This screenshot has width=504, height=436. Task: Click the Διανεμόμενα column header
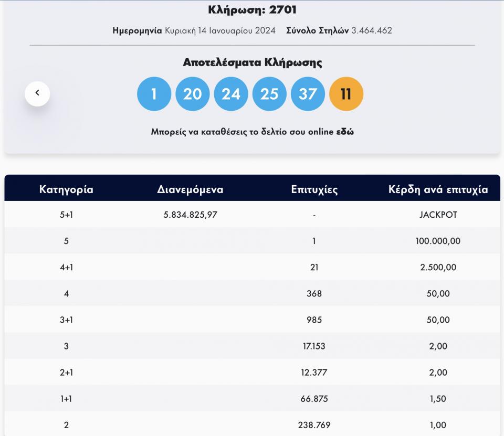[190, 189]
